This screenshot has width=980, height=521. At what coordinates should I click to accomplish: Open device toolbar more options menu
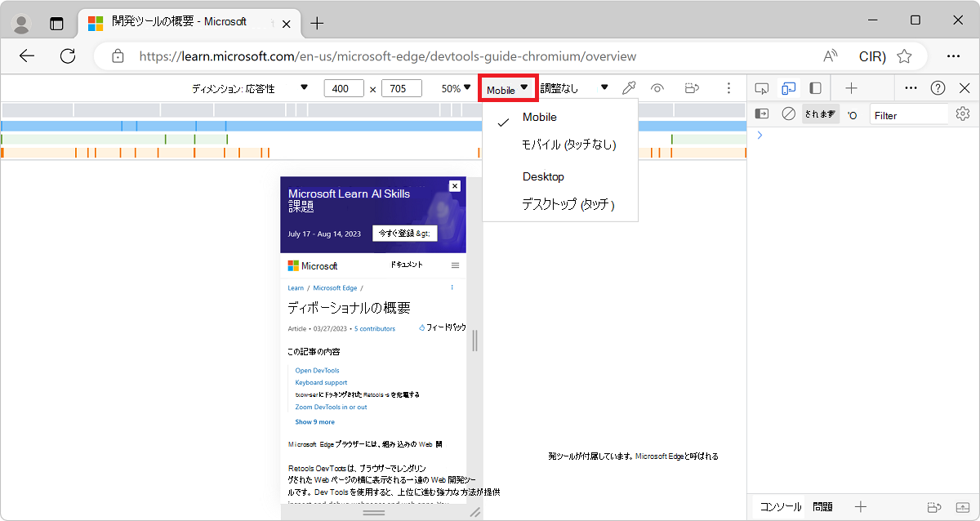(x=728, y=88)
